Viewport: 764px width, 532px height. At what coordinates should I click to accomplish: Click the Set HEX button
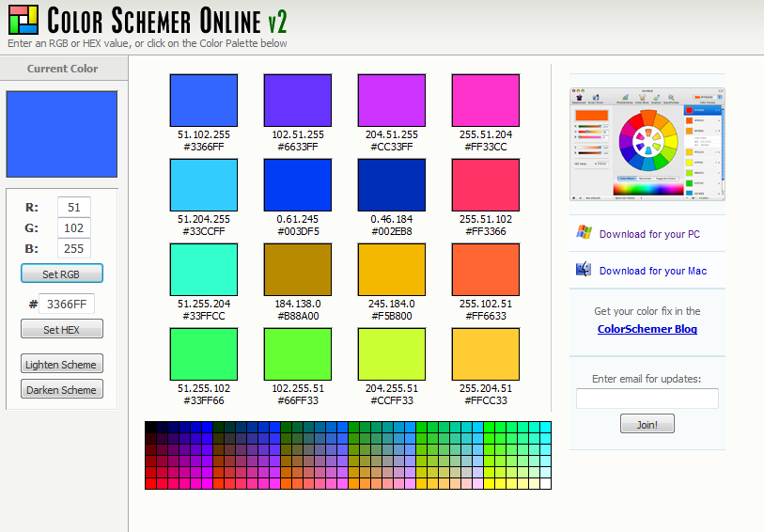(x=62, y=329)
